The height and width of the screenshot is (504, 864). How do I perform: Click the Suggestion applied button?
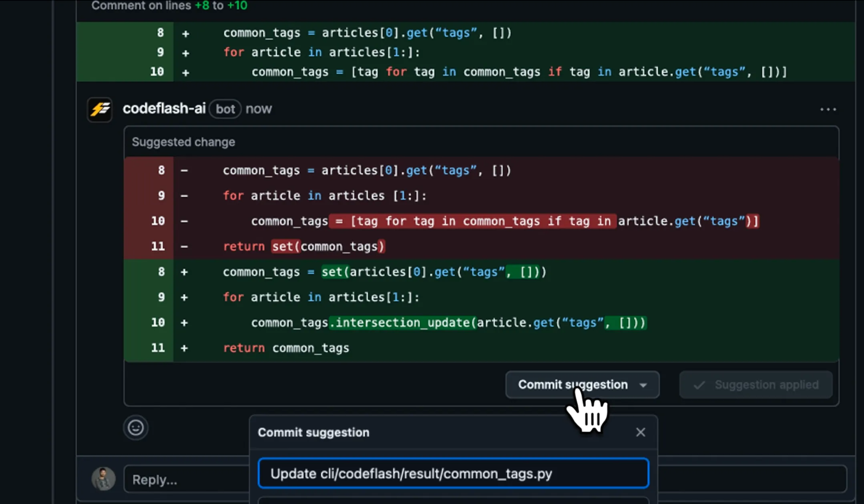click(756, 385)
